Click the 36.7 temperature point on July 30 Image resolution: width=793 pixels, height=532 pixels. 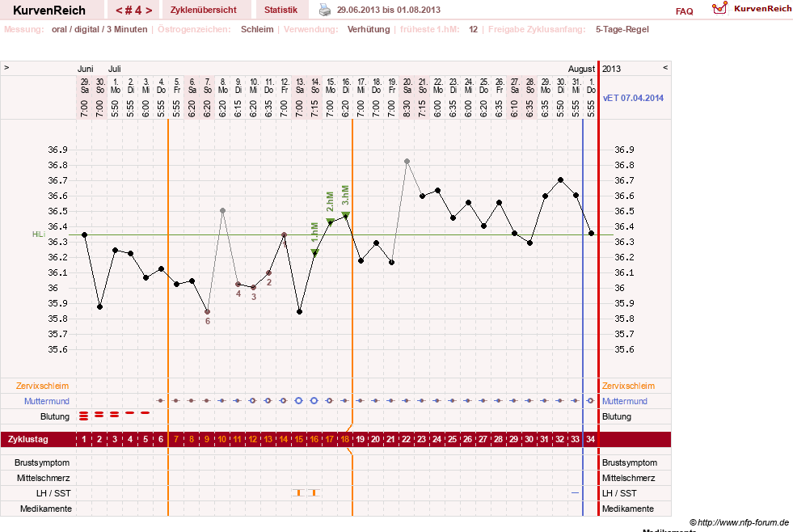[x=560, y=180]
